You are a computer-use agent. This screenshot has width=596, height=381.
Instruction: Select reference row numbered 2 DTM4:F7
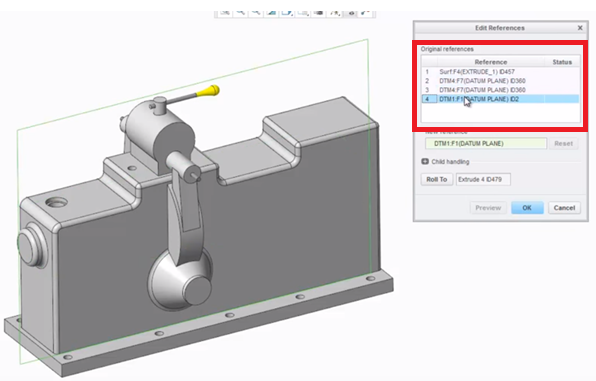[501, 81]
